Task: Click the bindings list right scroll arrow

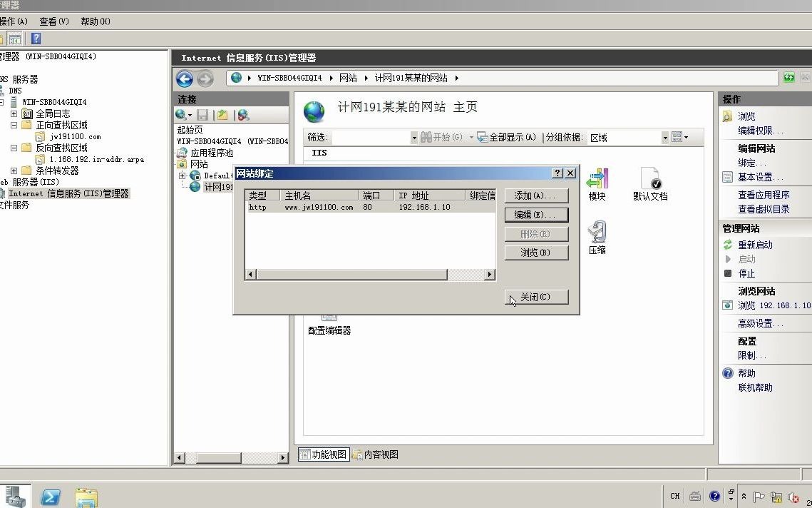Action: pos(489,274)
